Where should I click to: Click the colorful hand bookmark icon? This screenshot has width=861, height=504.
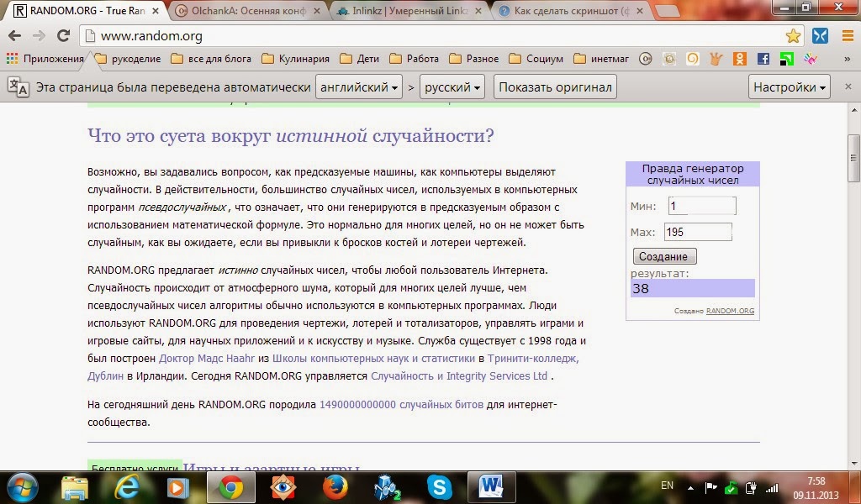811,59
